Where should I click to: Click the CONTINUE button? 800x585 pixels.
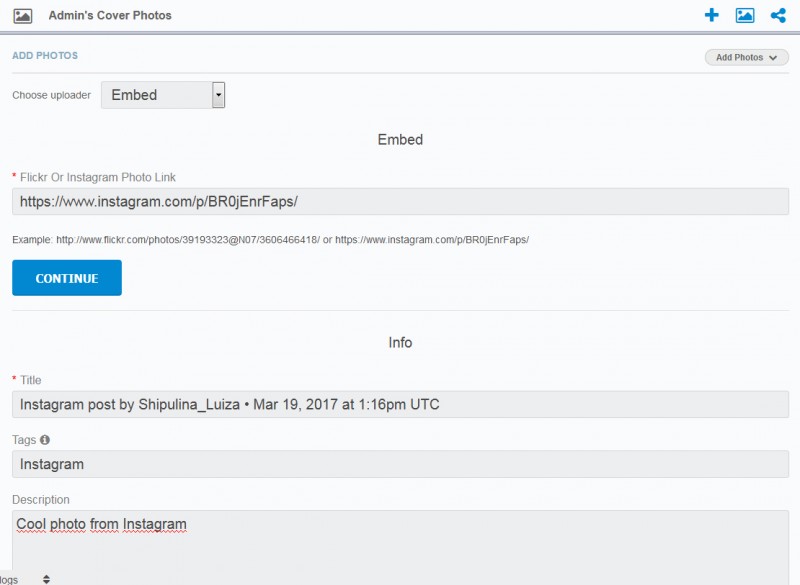coord(67,278)
